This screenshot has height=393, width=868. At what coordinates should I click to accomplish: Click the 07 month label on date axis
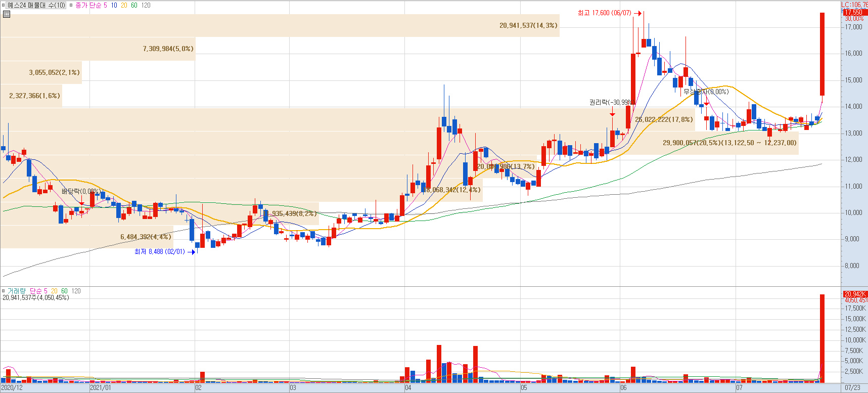click(x=739, y=388)
